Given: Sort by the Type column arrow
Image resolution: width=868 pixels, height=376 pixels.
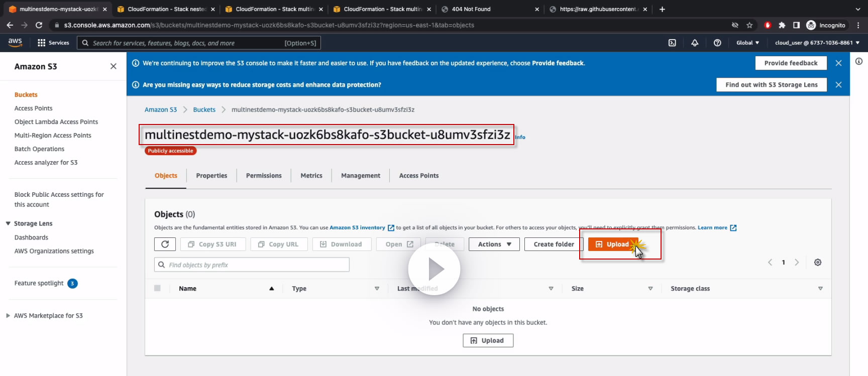Looking at the screenshot, I should 377,289.
